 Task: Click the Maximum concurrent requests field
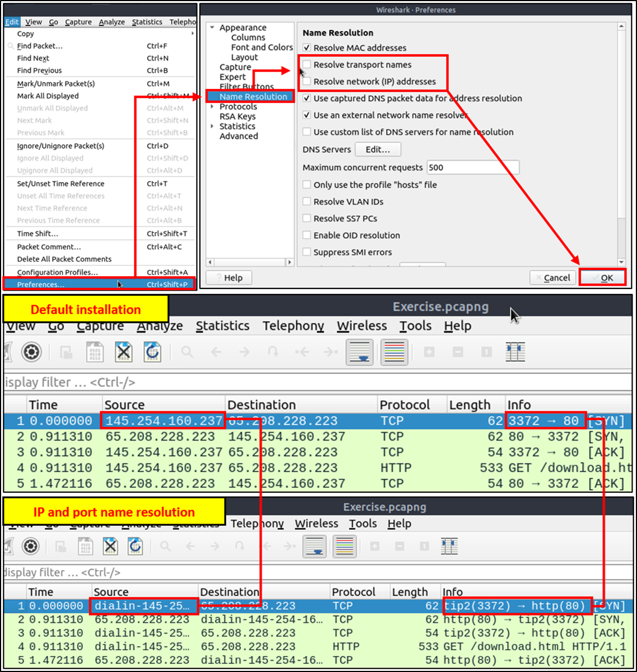click(472, 167)
